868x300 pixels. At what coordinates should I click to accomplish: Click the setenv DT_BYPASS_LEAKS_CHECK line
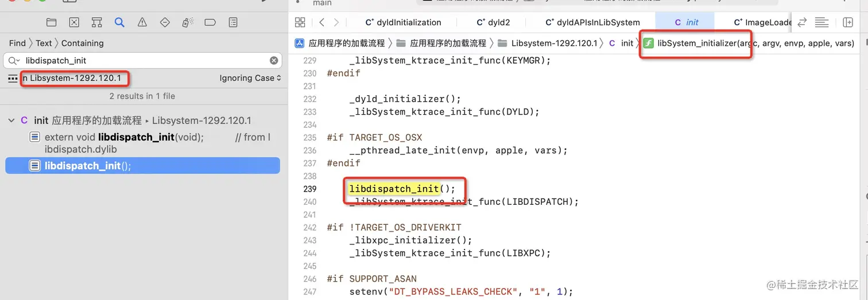pyautogui.click(x=461, y=292)
